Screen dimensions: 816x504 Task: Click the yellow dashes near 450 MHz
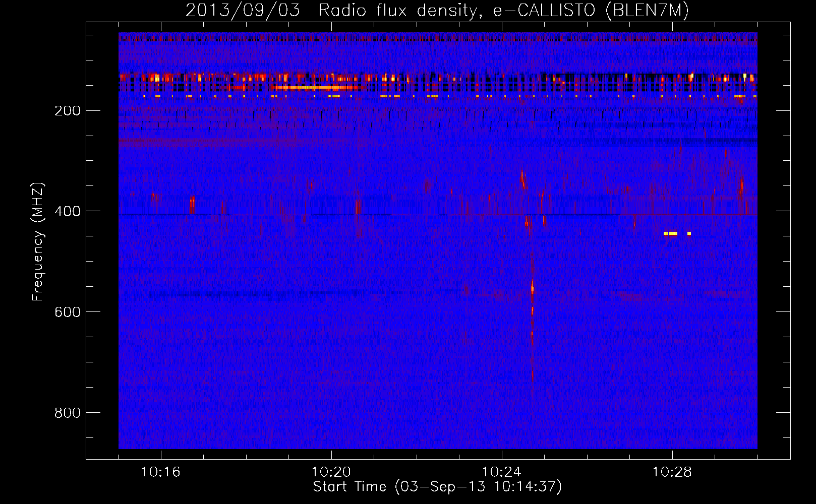[677, 233]
